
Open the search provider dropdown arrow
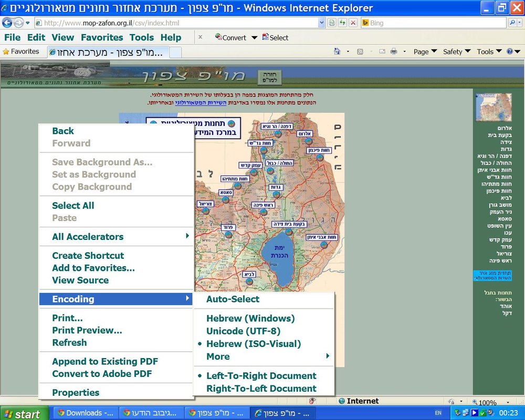[520, 23]
